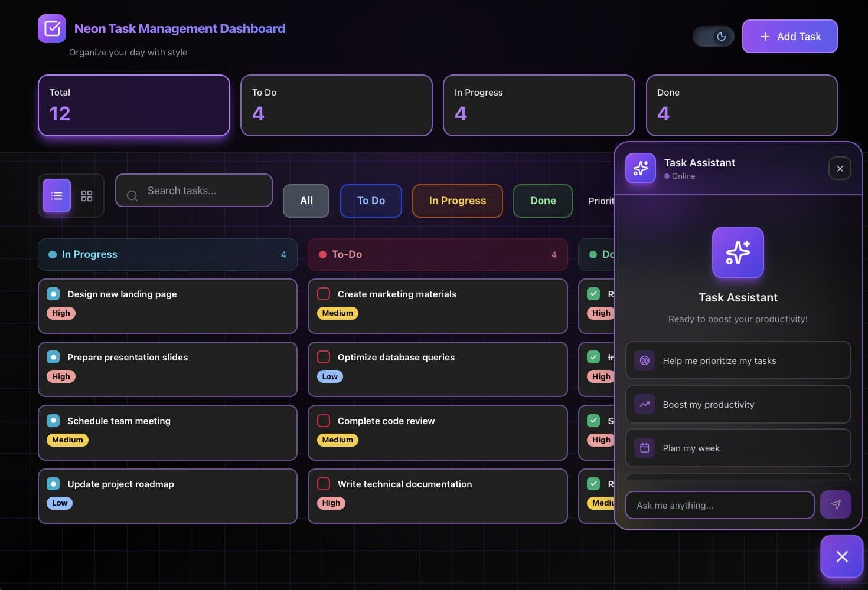Click the dashboard checkmark logo icon
The height and width of the screenshot is (590, 868).
(52, 28)
